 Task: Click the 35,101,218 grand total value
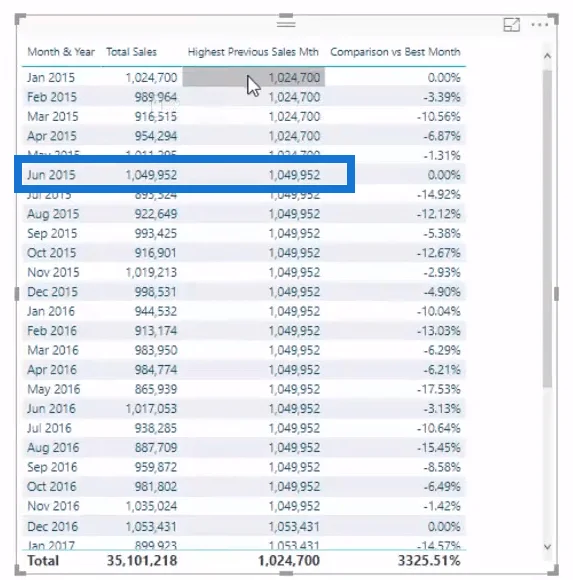pos(142,560)
